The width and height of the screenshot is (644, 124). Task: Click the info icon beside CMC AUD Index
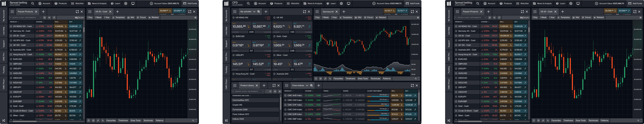coord(285,96)
